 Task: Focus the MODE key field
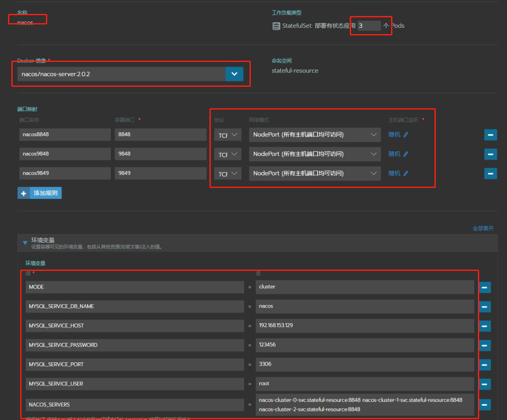pyautogui.click(x=135, y=287)
